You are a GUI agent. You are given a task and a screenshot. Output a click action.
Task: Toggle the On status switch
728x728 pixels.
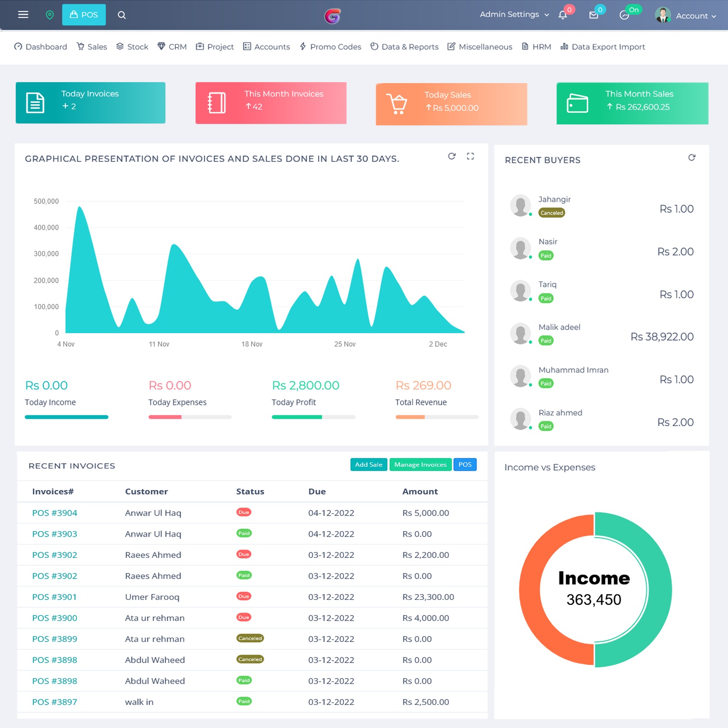click(x=625, y=15)
